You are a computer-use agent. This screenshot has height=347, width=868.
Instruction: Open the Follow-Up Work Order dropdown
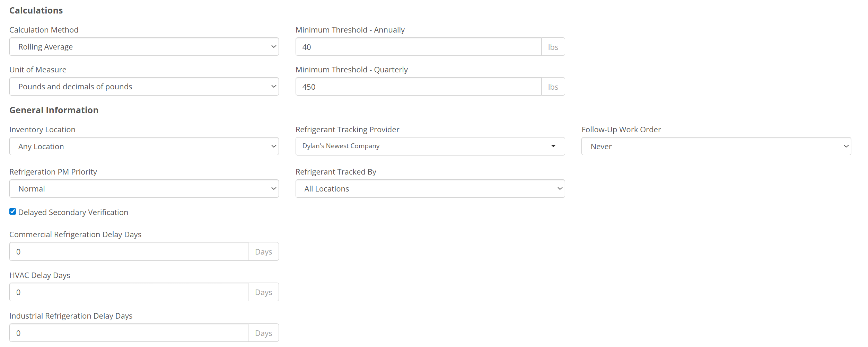tap(716, 146)
